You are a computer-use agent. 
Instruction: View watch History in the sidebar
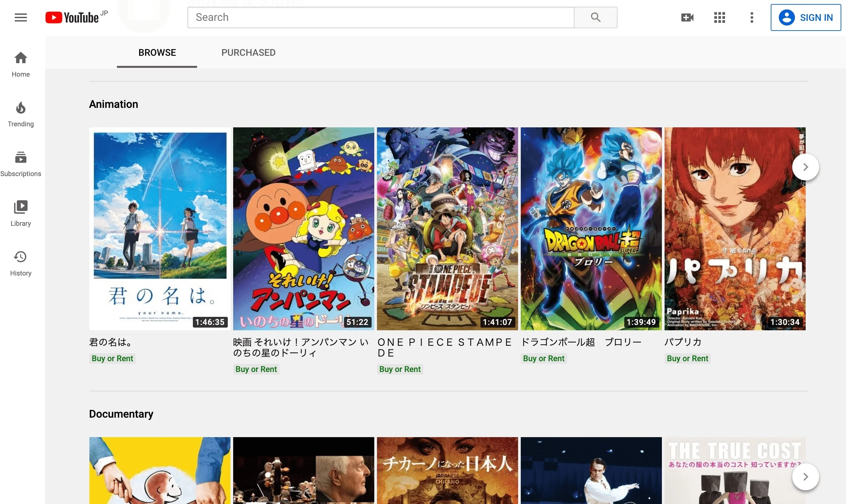coord(20,262)
